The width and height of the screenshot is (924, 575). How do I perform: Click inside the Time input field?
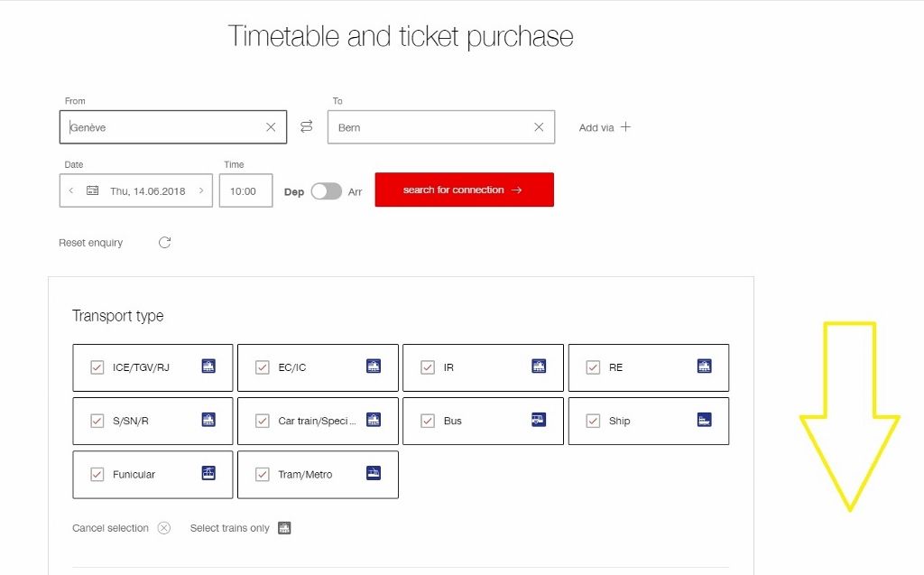coord(245,190)
